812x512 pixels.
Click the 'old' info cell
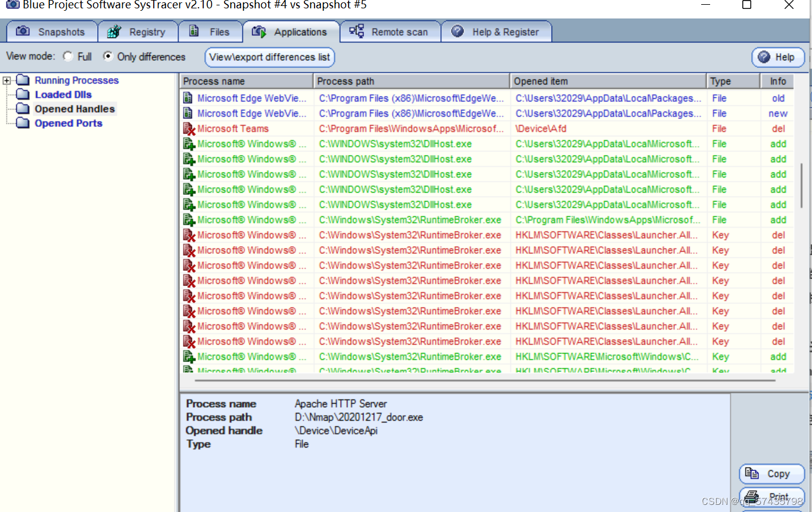778,98
